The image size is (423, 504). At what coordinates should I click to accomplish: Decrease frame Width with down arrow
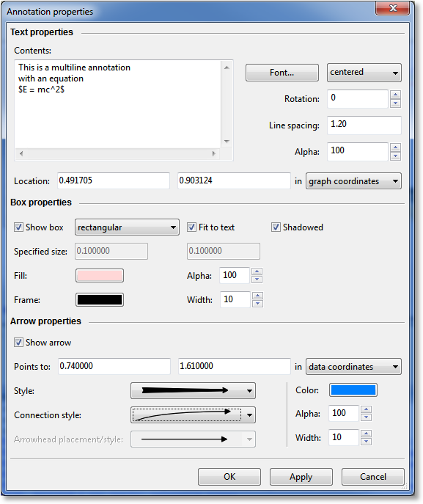(x=257, y=304)
